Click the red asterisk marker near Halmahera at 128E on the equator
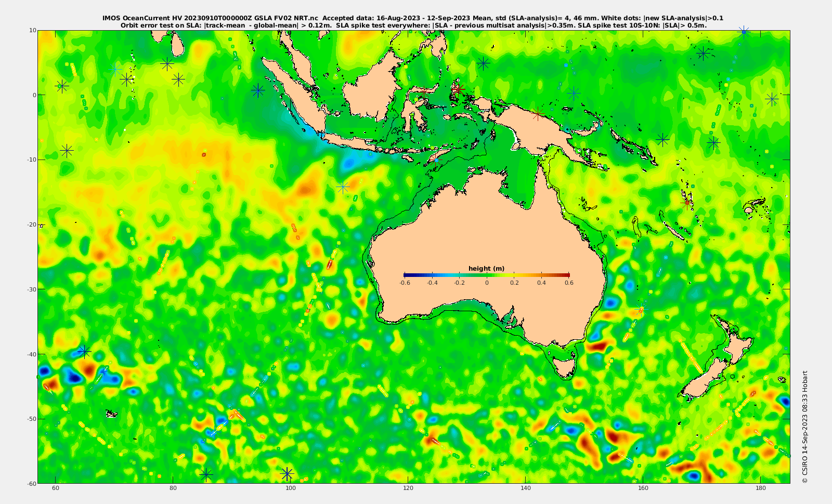Viewport: 832px width, 504px height. click(458, 89)
